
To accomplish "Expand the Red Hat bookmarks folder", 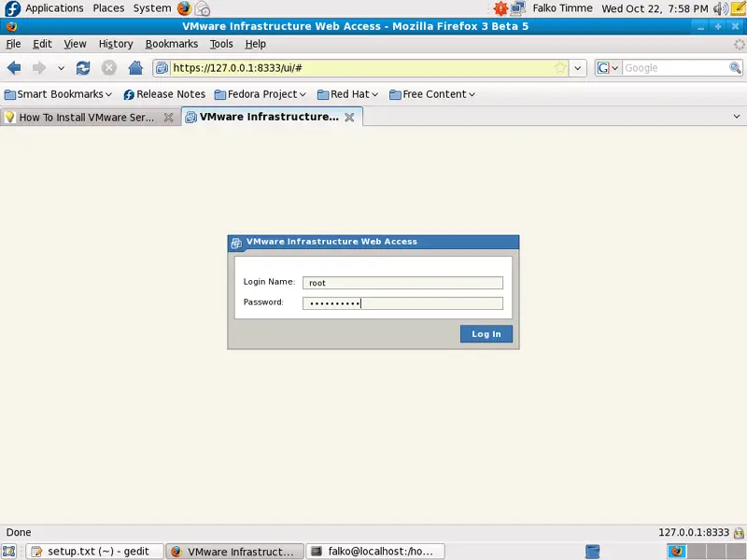I will point(347,94).
